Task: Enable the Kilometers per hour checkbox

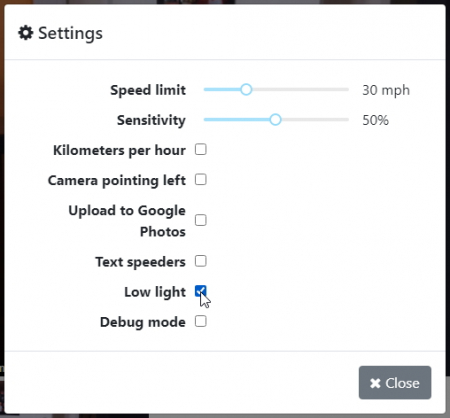Action: pyautogui.click(x=201, y=149)
